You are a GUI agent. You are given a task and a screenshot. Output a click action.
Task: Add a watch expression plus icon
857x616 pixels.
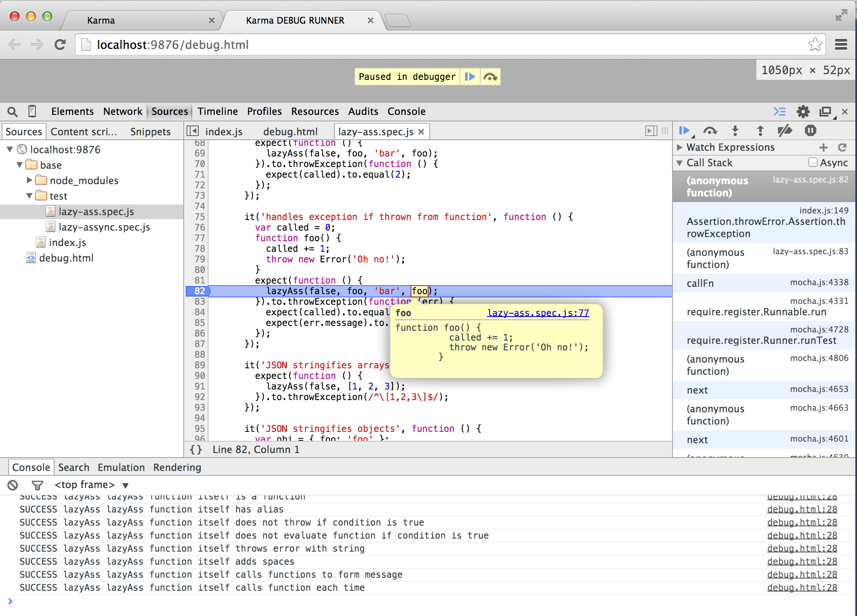coord(823,147)
